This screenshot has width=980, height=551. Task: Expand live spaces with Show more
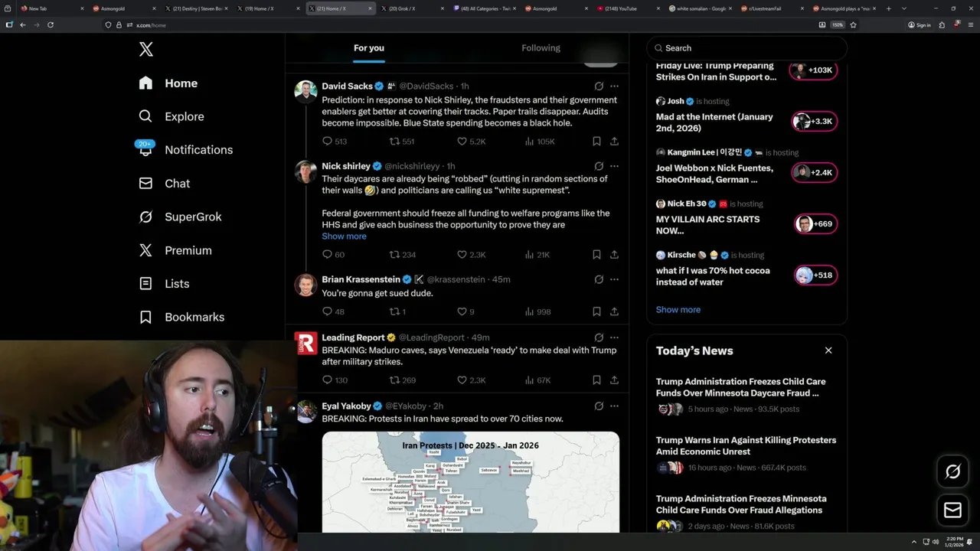click(678, 310)
